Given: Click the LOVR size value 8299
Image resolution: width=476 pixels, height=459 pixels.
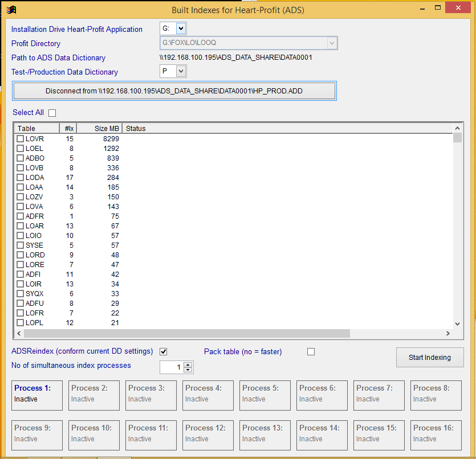Looking at the screenshot, I should (111, 139).
